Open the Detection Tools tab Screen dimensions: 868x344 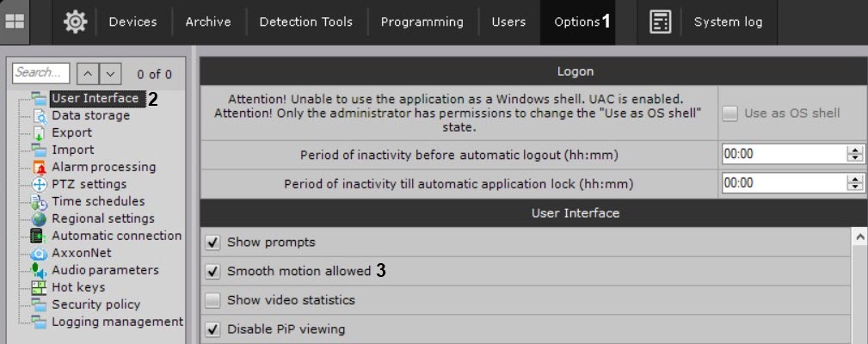pos(305,22)
